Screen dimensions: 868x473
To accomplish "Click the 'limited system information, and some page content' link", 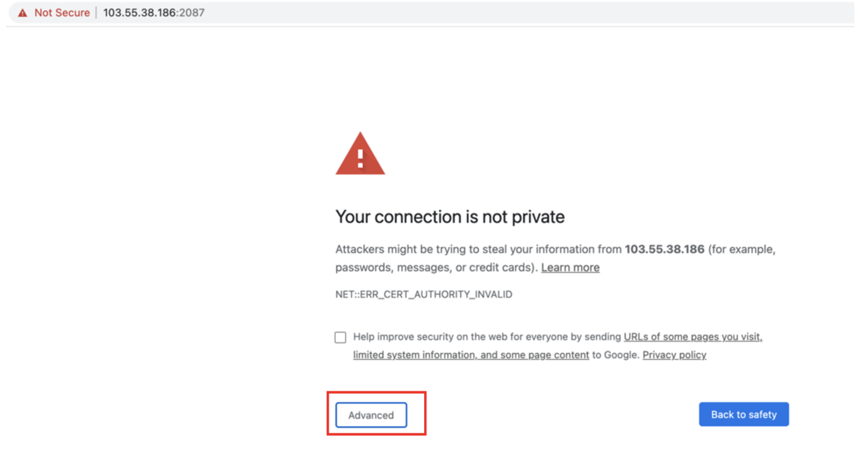I will pyautogui.click(x=470, y=354).
